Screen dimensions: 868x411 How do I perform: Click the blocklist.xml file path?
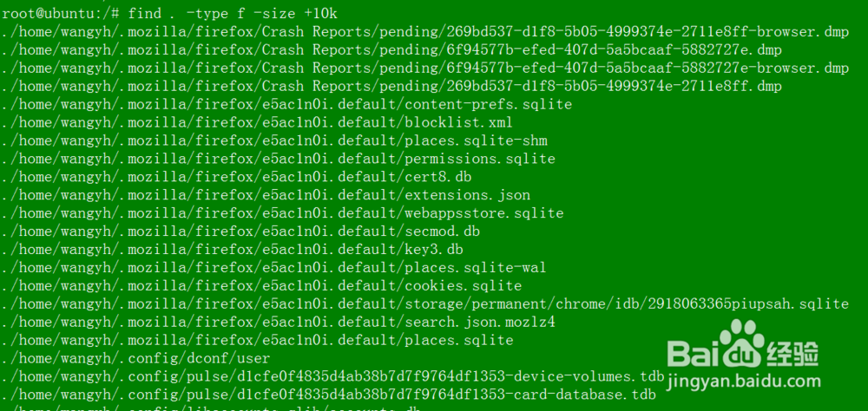(257, 122)
